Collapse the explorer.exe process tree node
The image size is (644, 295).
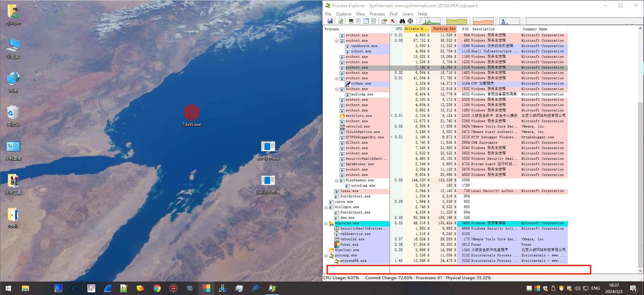(326, 224)
